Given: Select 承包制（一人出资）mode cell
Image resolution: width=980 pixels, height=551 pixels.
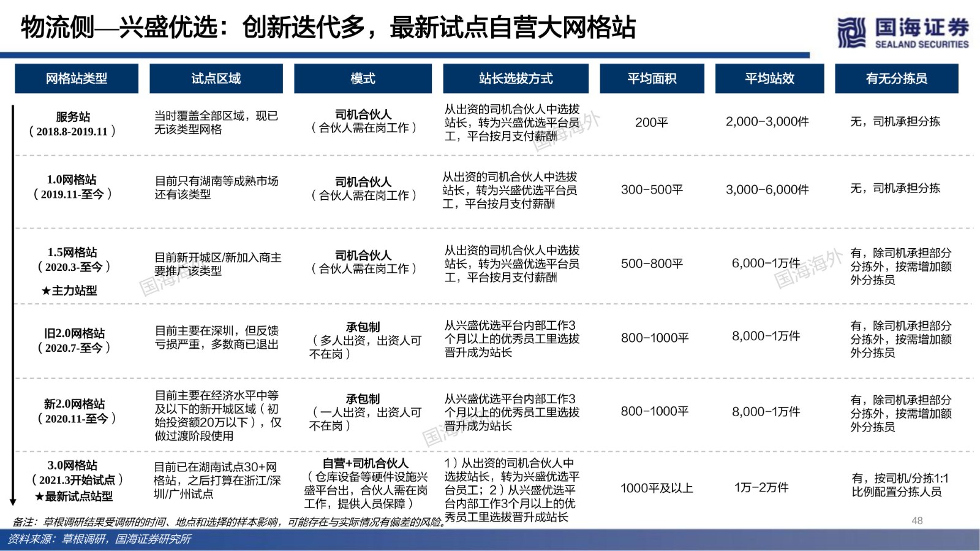Looking at the screenshot, I should pyautogui.click(x=366, y=412).
